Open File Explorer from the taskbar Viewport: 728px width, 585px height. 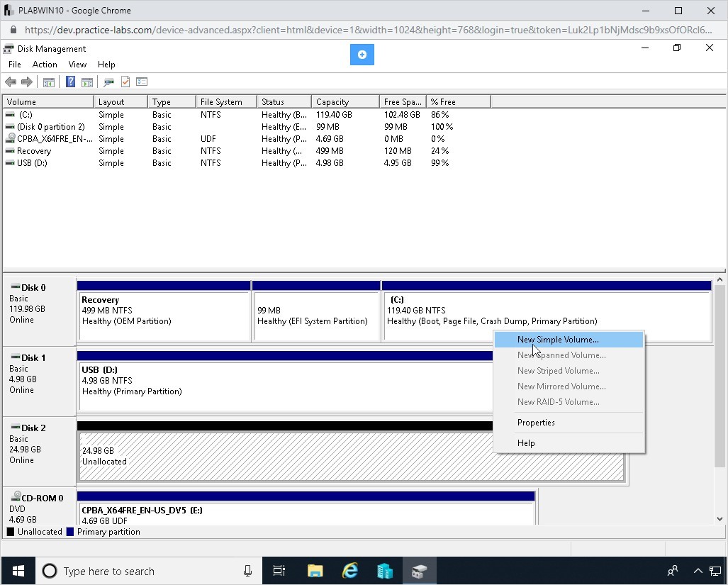tap(315, 571)
